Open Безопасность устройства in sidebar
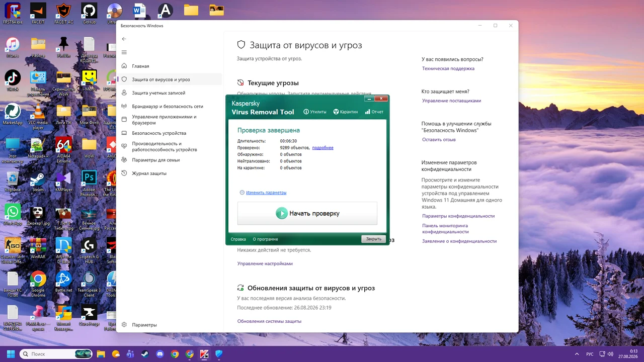The width and height of the screenshot is (644, 362). point(170,133)
